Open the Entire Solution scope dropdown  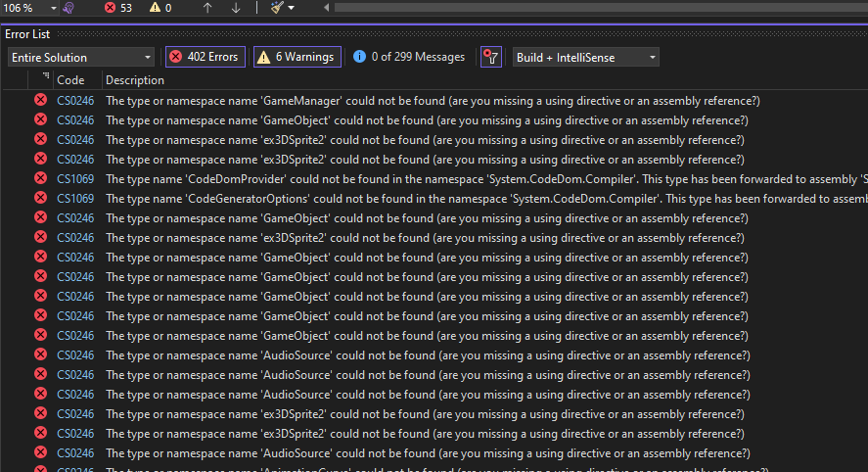[x=80, y=57]
